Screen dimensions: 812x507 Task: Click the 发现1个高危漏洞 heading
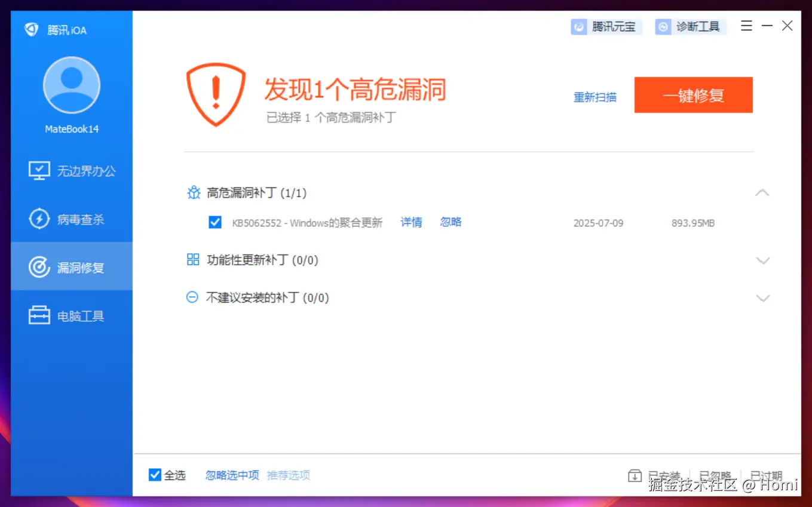356,90
